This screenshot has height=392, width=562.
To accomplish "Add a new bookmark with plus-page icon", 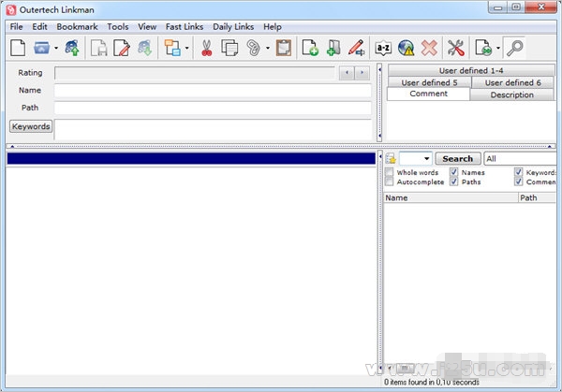I will [x=310, y=48].
